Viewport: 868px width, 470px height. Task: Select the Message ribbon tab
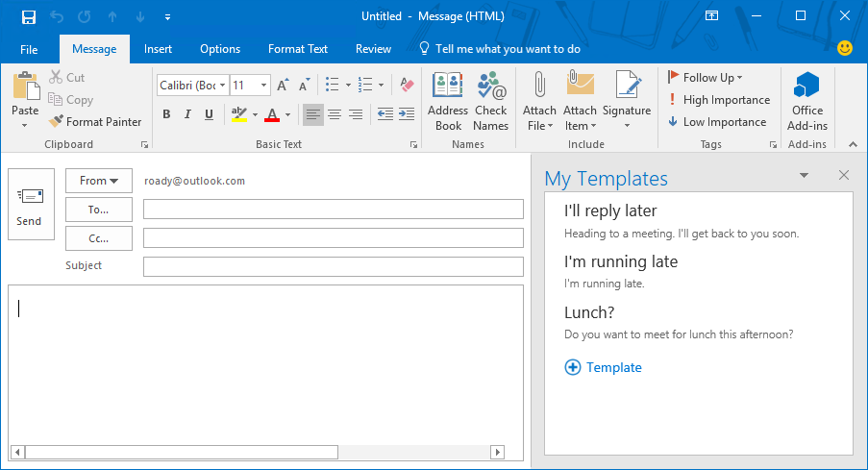click(94, 49)
